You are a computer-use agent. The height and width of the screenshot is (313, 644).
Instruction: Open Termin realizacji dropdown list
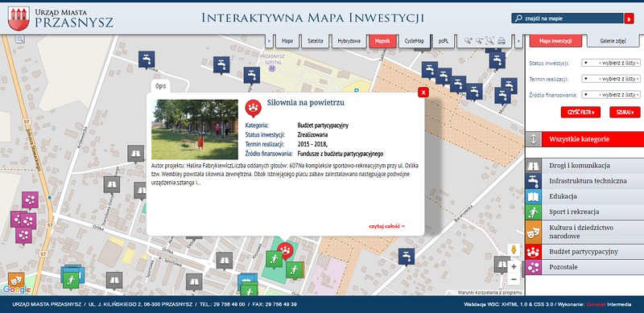[x=611, y=79]
